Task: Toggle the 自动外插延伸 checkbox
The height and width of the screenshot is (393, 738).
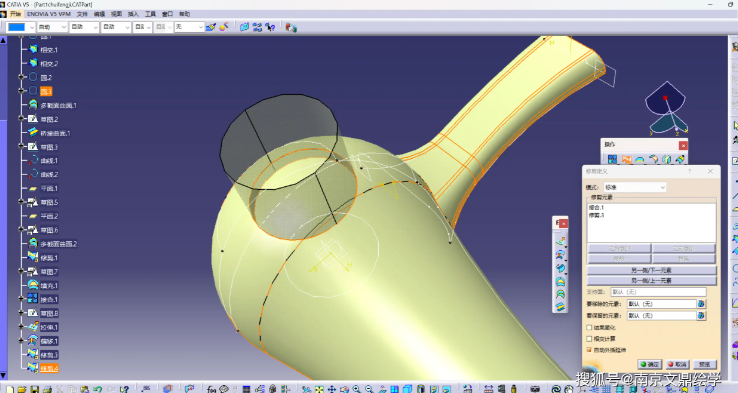Action: click(589, 350)
